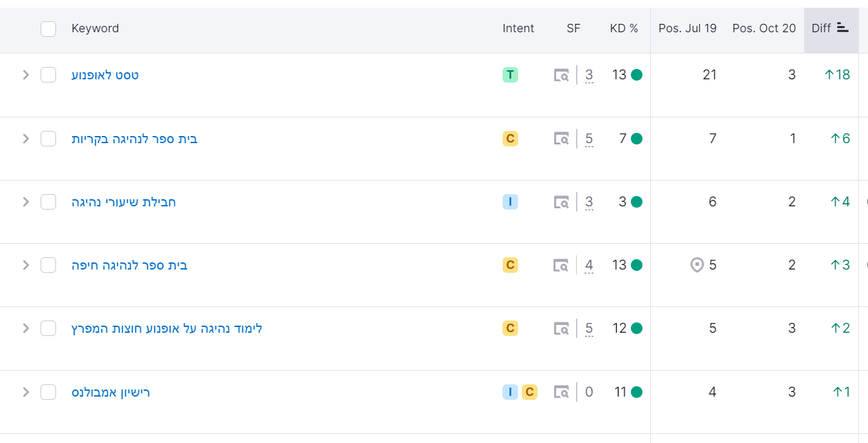The height and width of the screenshot is (443, 868).
Task: Open SERP features icon for רישיון אמבולנס
Action: [561, 392]
